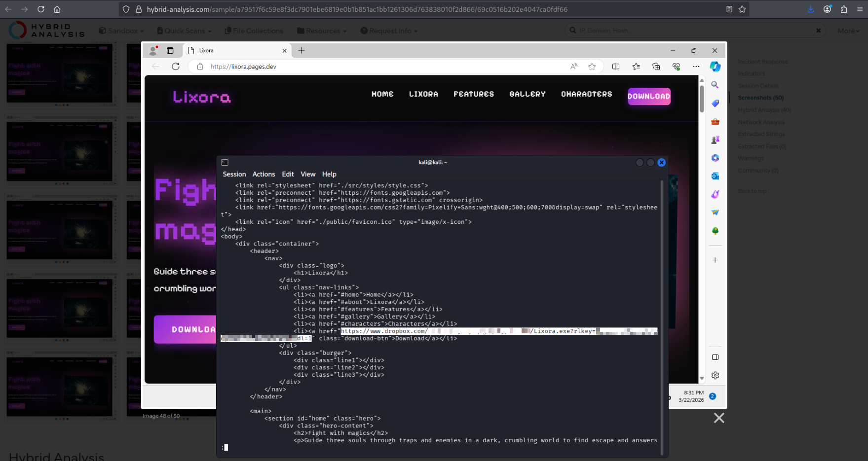Click the home icon in the Firefox toolbar
868x461 pixels.
tap(57, 9)
